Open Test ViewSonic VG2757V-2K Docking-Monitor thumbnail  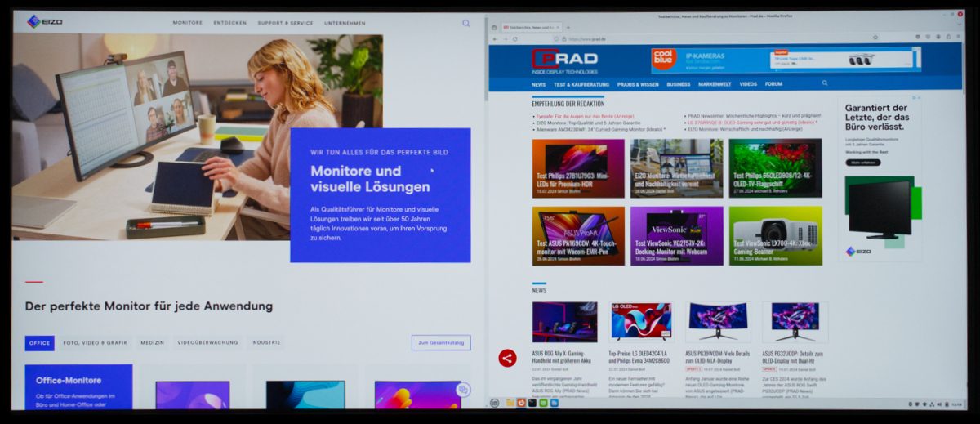(x=676, y=235)
